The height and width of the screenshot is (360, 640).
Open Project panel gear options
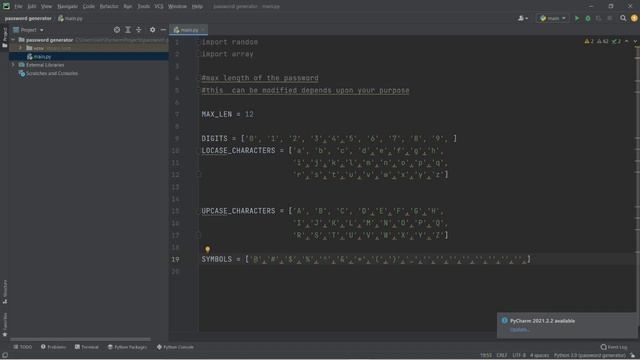(152, 30)
